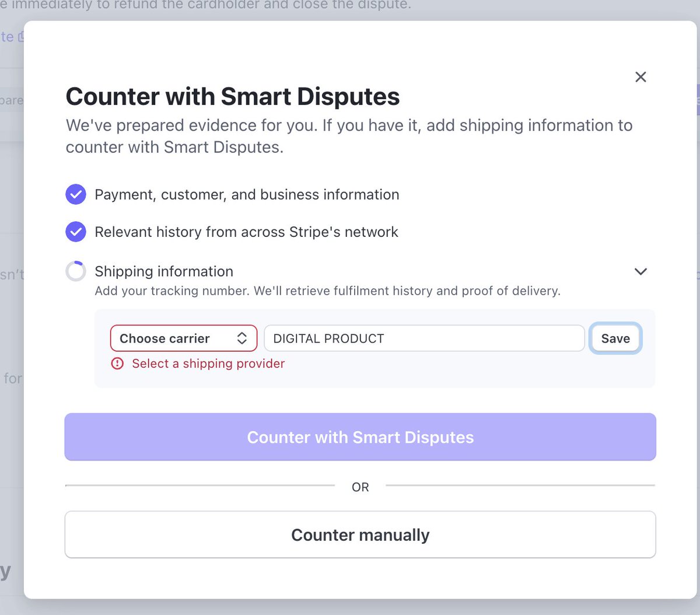
Task: Click the red error icon beside Select a shipping provider
Action: point(118,364)
